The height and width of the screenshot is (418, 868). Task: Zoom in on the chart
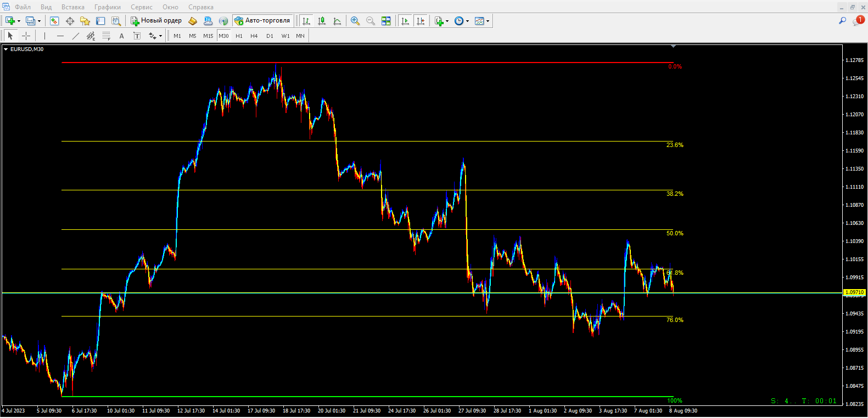coord(355,21)
